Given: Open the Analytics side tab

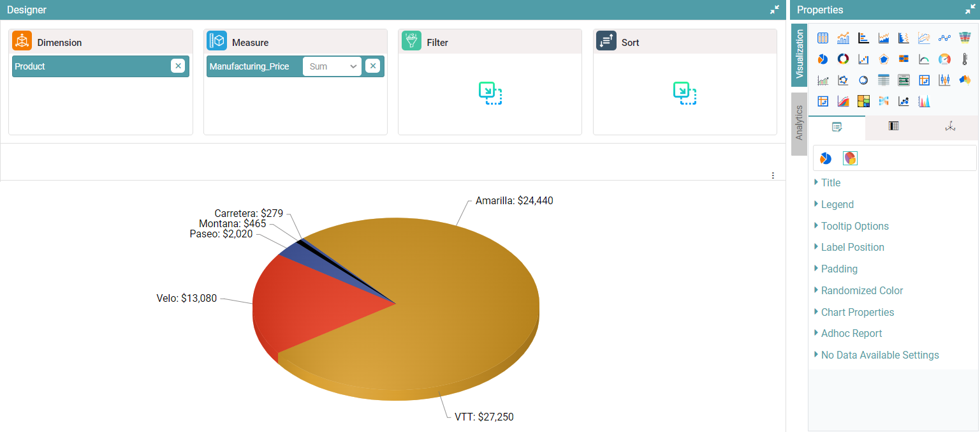Looking at the screenshot, I should pyautogui.click(x=799, y=124).
